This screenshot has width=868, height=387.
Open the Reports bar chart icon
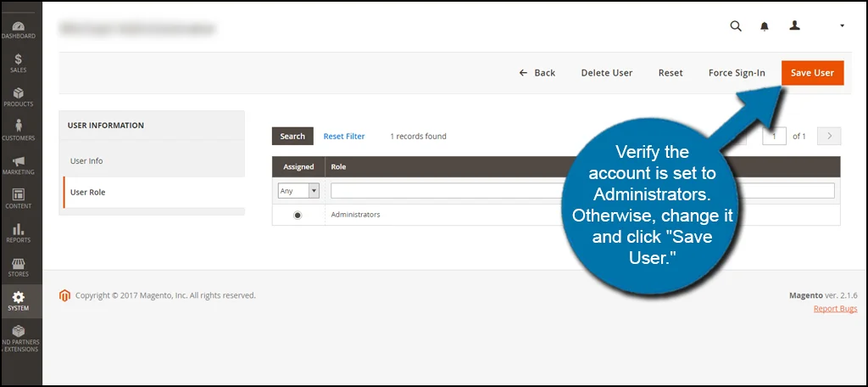[x=19, y=233]
